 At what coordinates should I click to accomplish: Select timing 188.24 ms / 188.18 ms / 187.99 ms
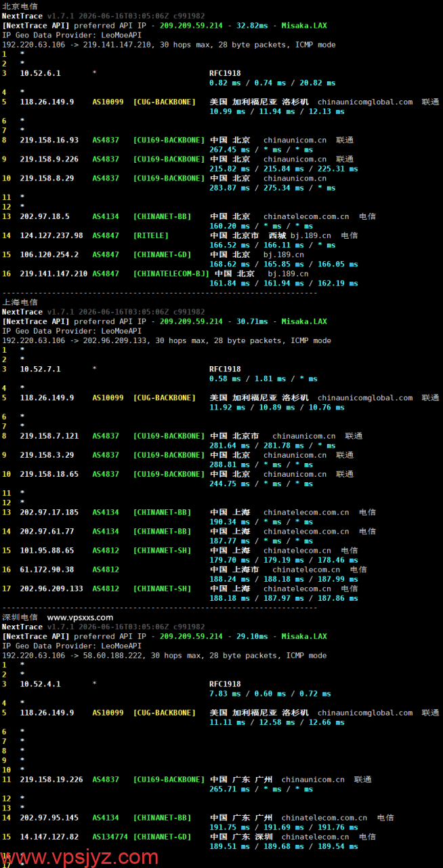284,579
